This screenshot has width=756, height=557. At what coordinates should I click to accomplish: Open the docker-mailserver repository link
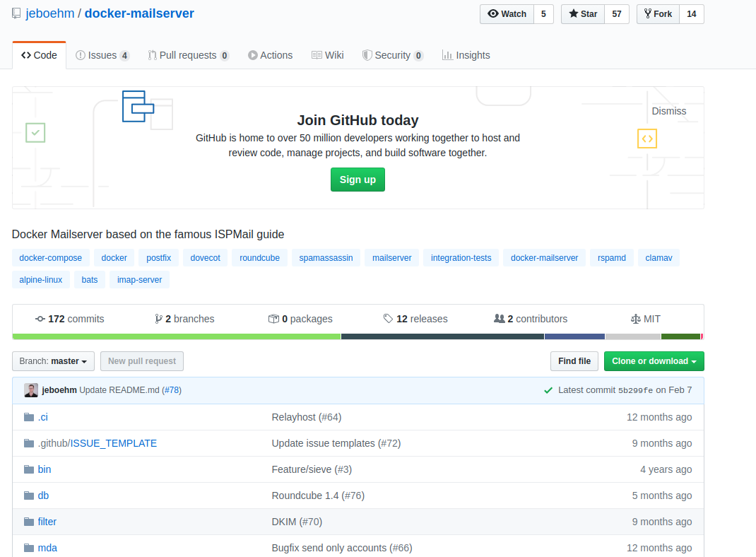click(139, 13)
